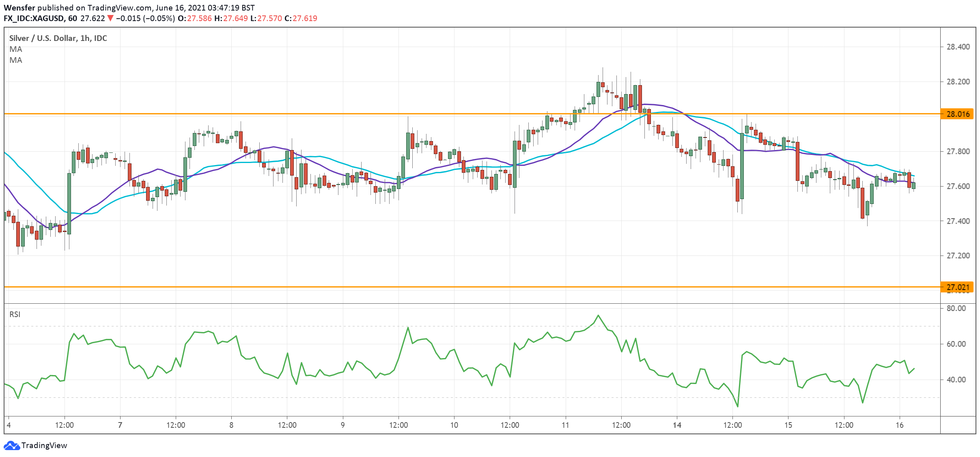The height and width of the screenshot is (457, 980).
Task: Click the TradingView cloud logo icon
Action: 11,445
